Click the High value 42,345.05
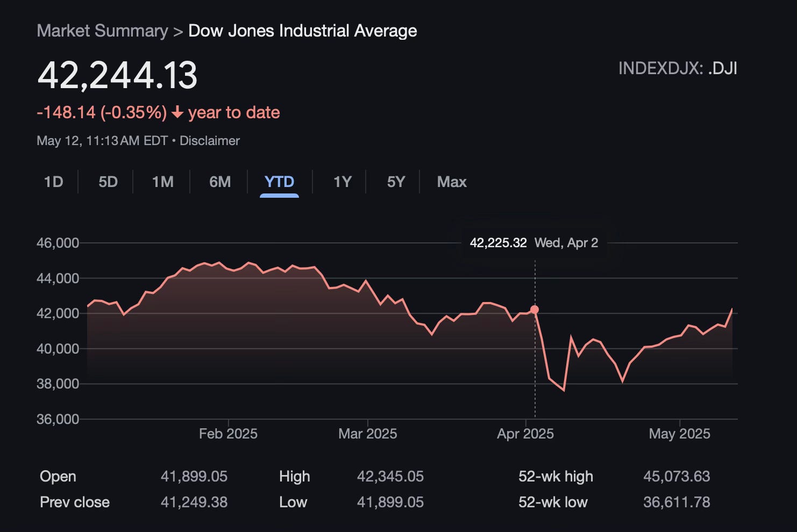The height and width of the screenshot is (532, 797). 390,477
